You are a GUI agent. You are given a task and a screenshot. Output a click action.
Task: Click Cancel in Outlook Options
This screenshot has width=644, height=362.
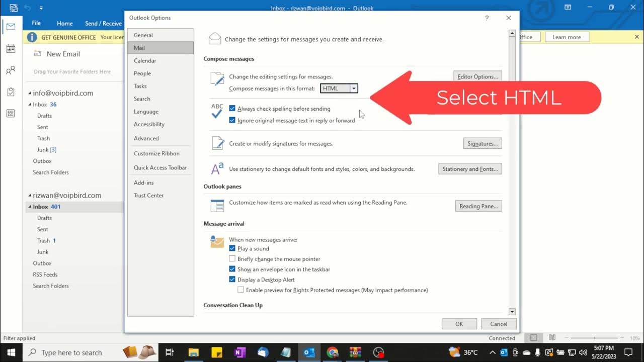[x=499, y=324]
